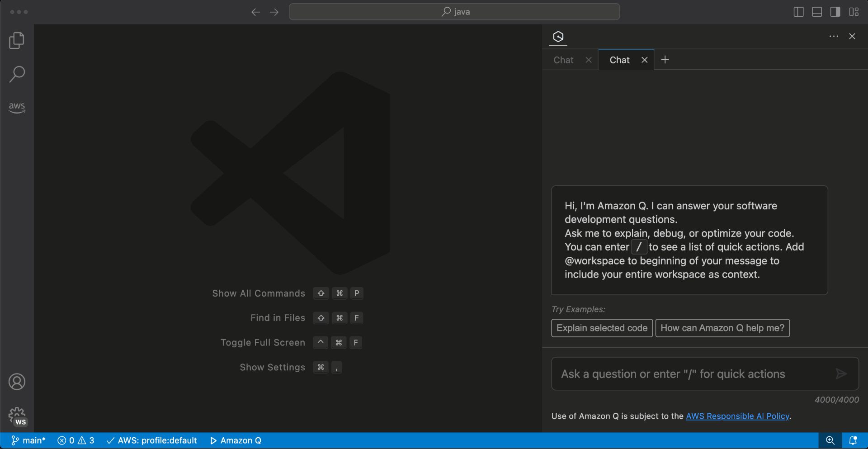The width and height of the screenshot is (868, 449).
Task: Click the Find in Files label
Action: click(x=278, y=318)
